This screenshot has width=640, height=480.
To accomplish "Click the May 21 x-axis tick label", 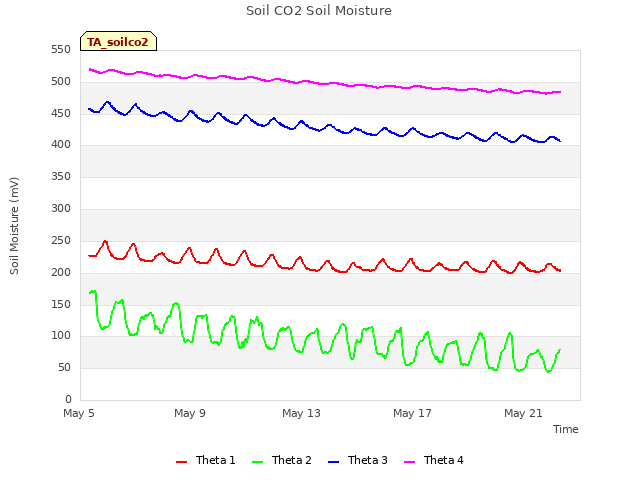I will [x=523, y=413].
